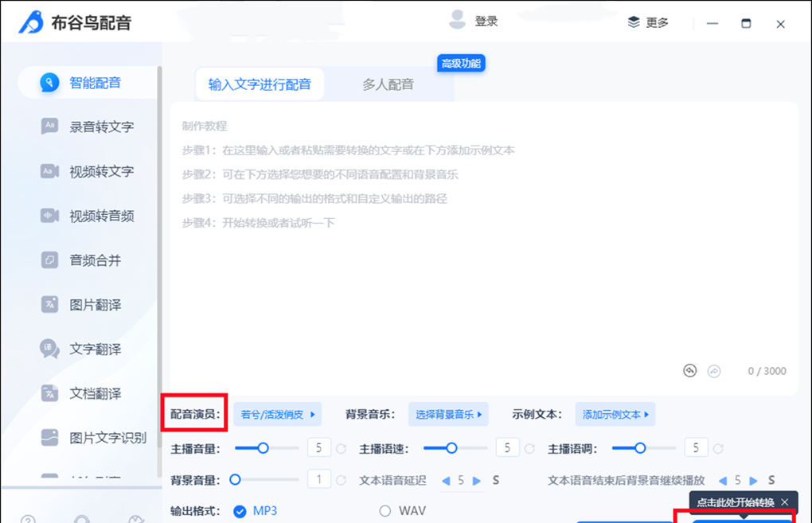Click the 登录 login avatar
The height and width of the screenshot is (523, 812).
457,20
